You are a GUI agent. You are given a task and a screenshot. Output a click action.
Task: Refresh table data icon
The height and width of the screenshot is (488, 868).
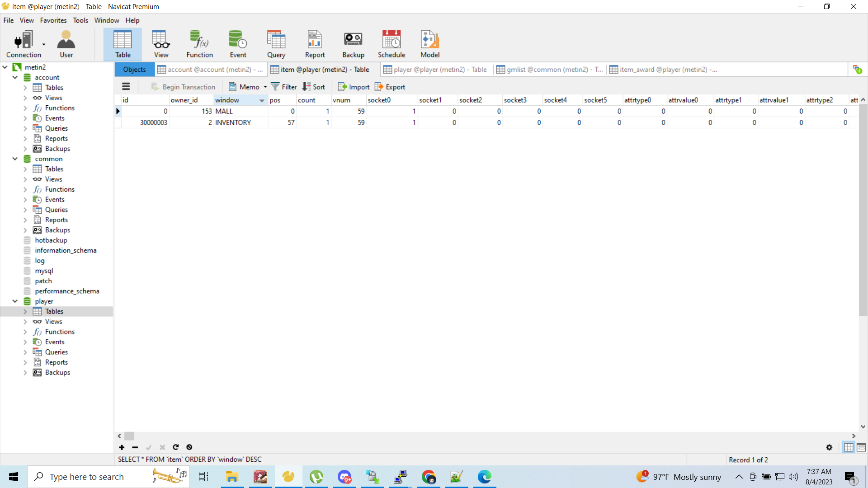(x=176, y=447)
